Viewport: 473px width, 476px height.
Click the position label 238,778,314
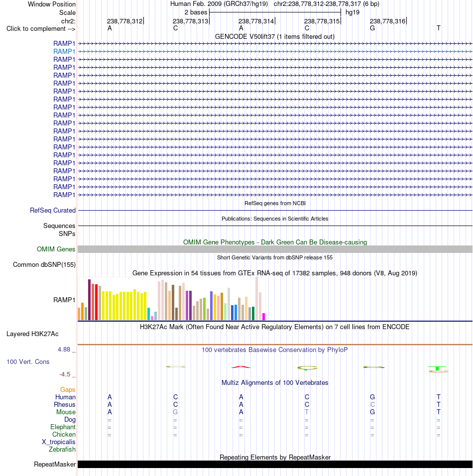pyautogui.click(x=256, y=21)
